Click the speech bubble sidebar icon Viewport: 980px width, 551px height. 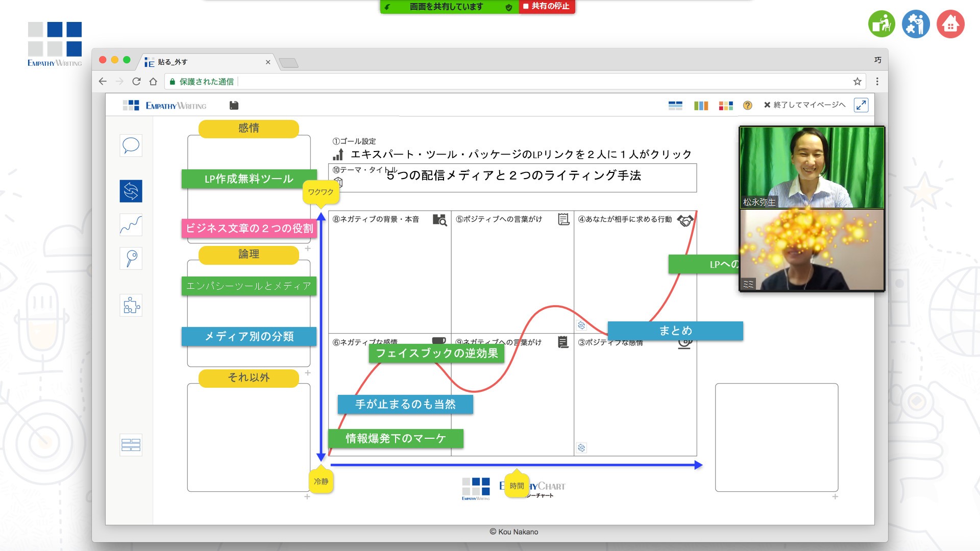click(x=131, y=145)
